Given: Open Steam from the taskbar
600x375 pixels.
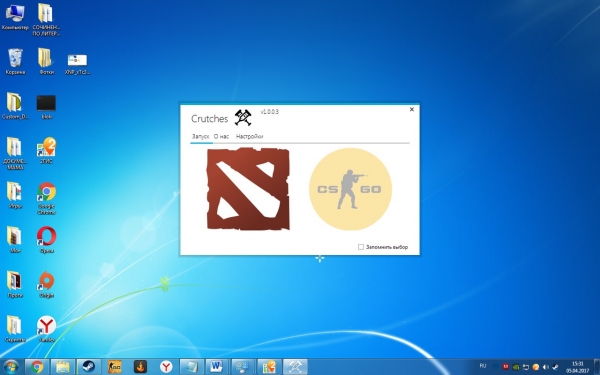Looking at the screenshot, I should (89, 367).
